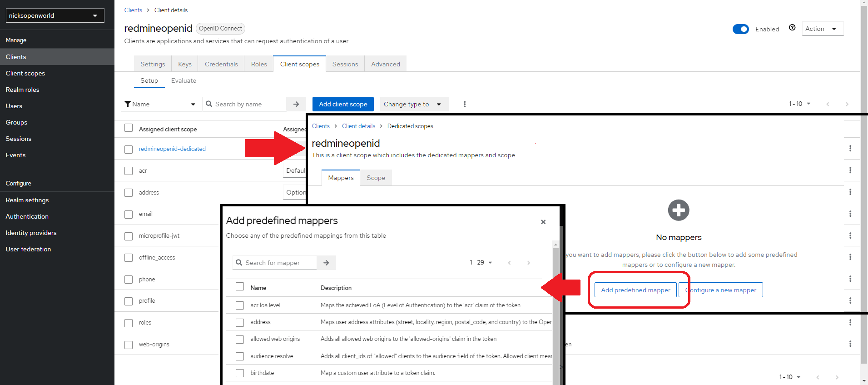868x385 pixels.
Task: Check the email scope checkbox
Action: 129,214
